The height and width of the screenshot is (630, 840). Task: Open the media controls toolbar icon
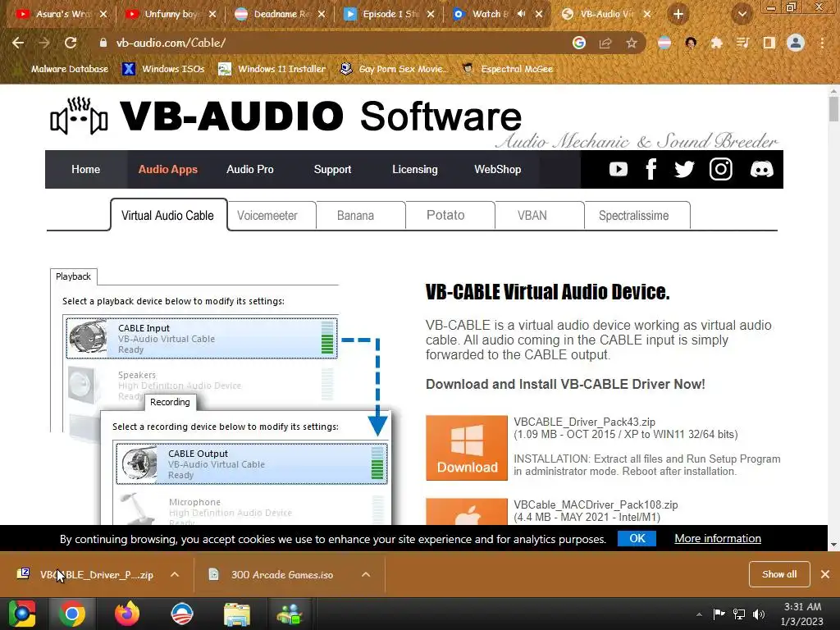click(x=742, y=43)
